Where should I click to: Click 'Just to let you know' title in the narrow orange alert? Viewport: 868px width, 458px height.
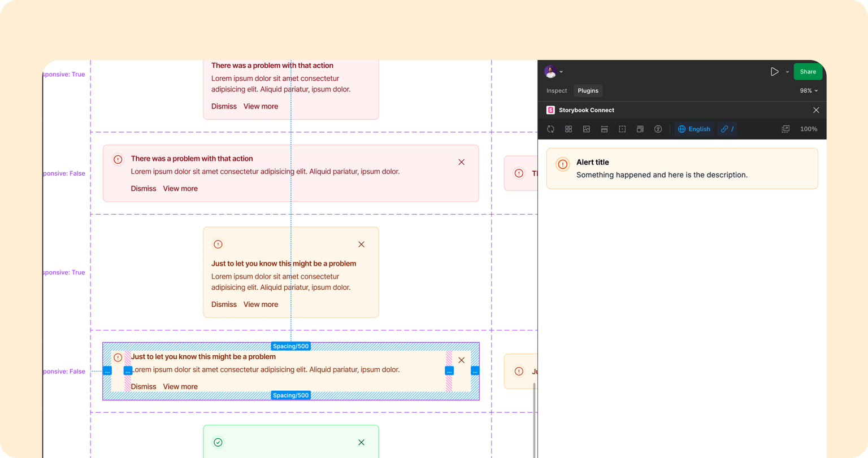(284, 264)
